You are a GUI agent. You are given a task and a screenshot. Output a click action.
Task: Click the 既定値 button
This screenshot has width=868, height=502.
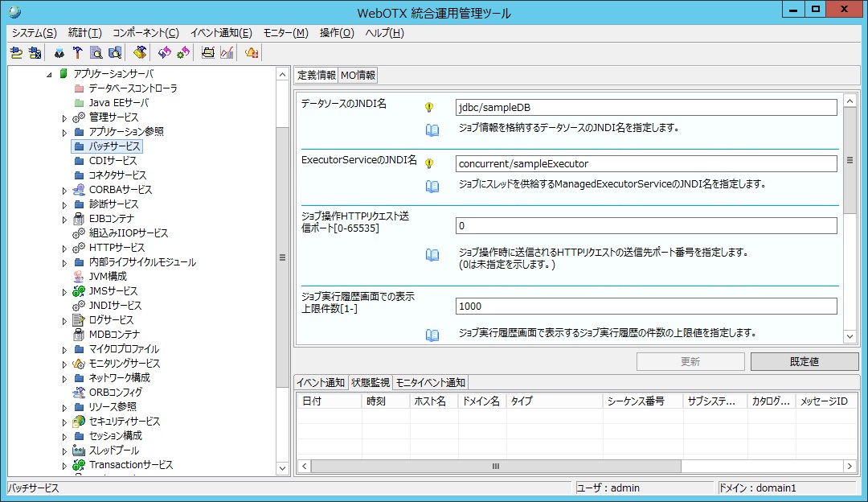(x=804, y=362)
